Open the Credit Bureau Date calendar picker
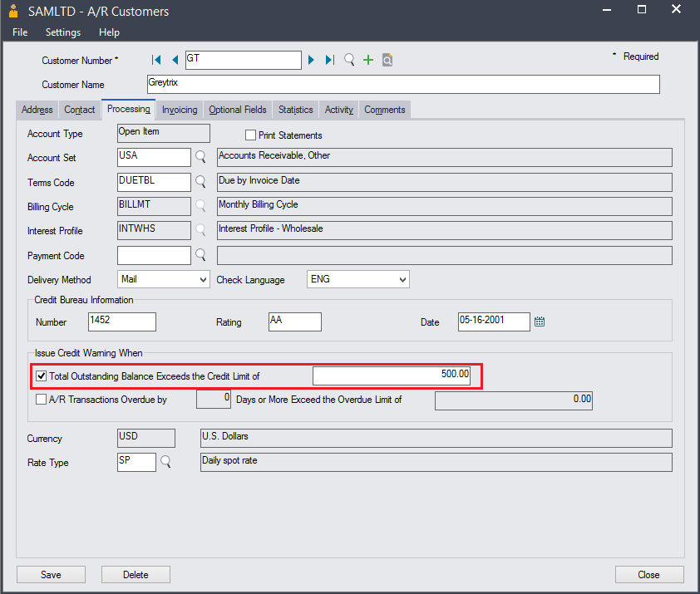The image size is (700, 594). [x=540, y=322]
